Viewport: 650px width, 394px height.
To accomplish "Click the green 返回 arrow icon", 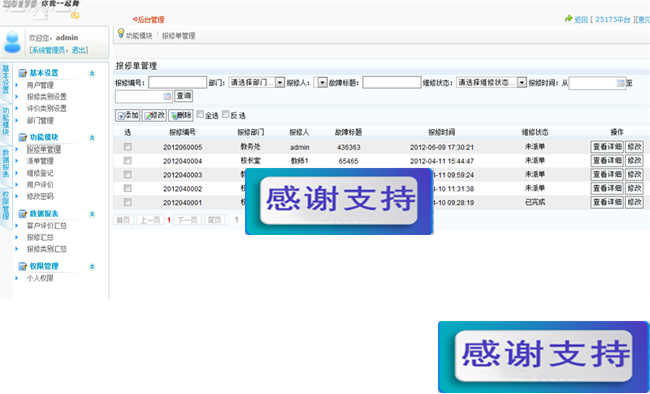I will [569, 19].
